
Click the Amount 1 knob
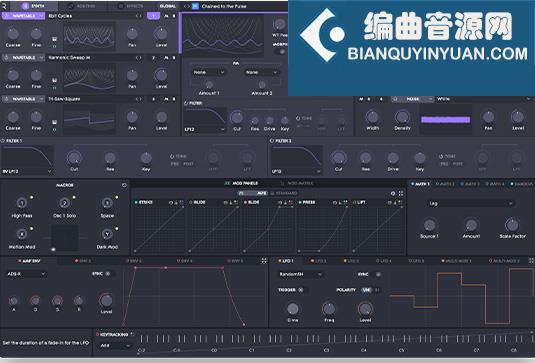pyautogui.click(x=209, y=84)
